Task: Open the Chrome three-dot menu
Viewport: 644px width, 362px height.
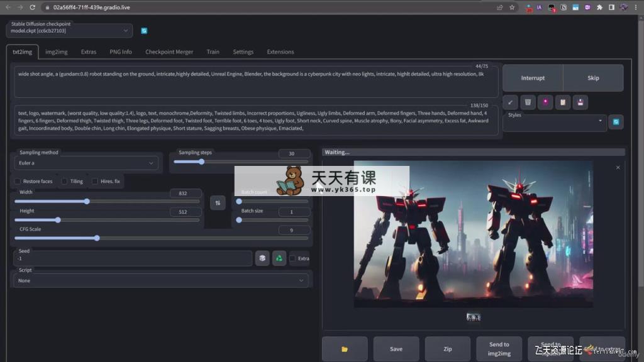Action: (636, 8)
